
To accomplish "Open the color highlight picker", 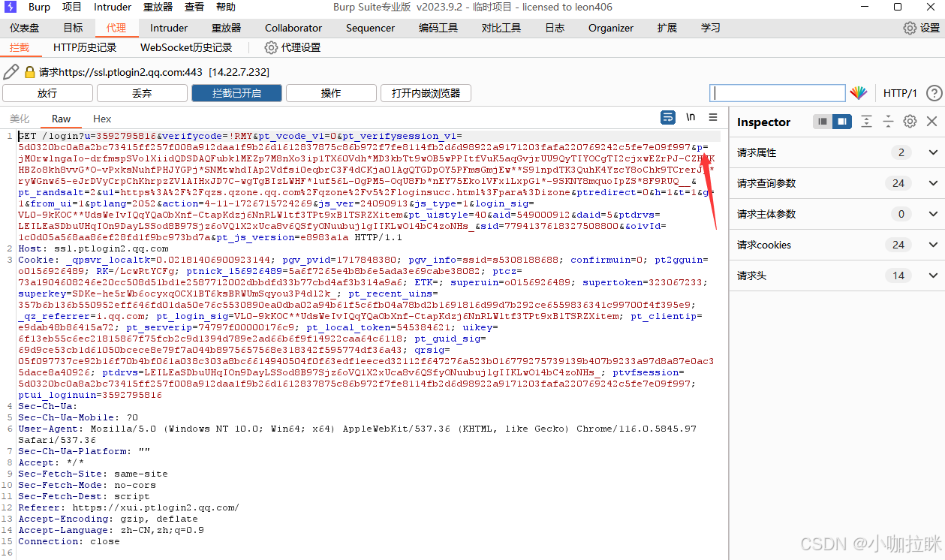I will [858, 93].
